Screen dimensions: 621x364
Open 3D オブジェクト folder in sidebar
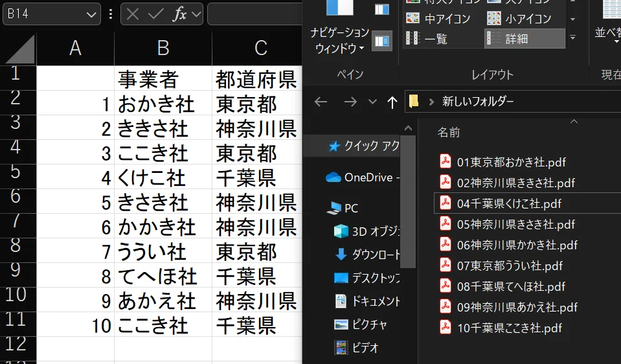367,231
